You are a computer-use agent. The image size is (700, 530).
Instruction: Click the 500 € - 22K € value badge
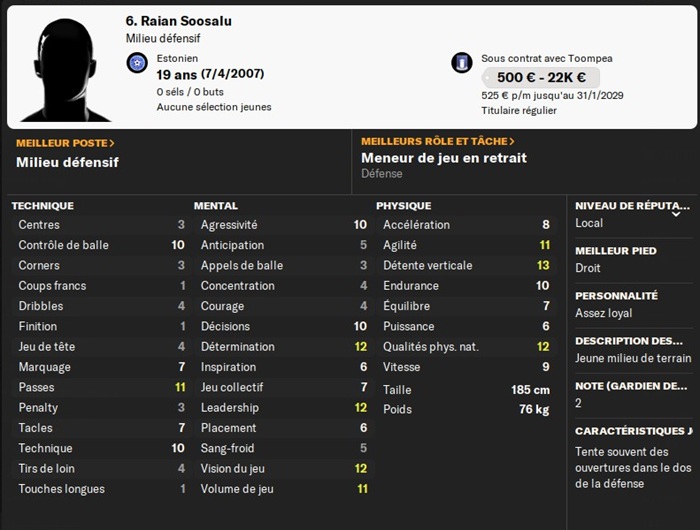(x=540, y=78)
